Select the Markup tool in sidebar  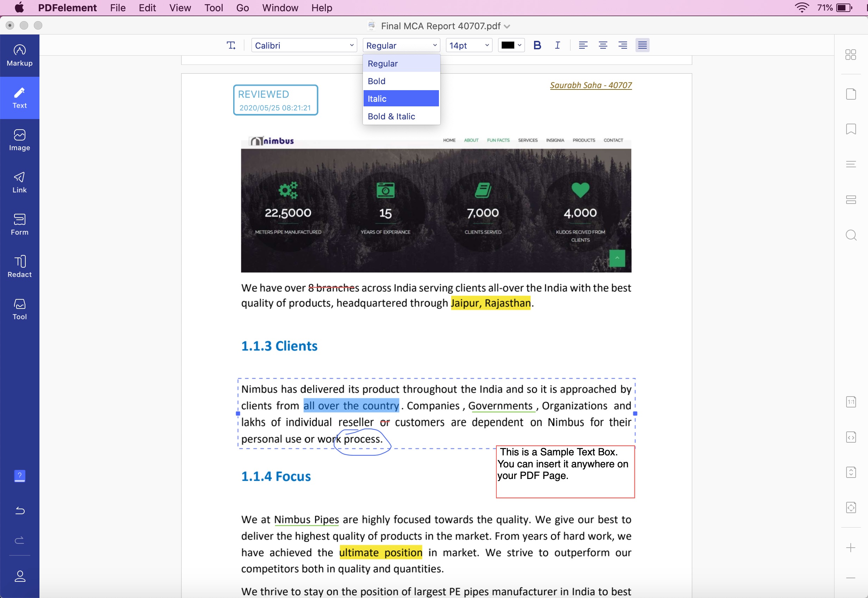19,55
